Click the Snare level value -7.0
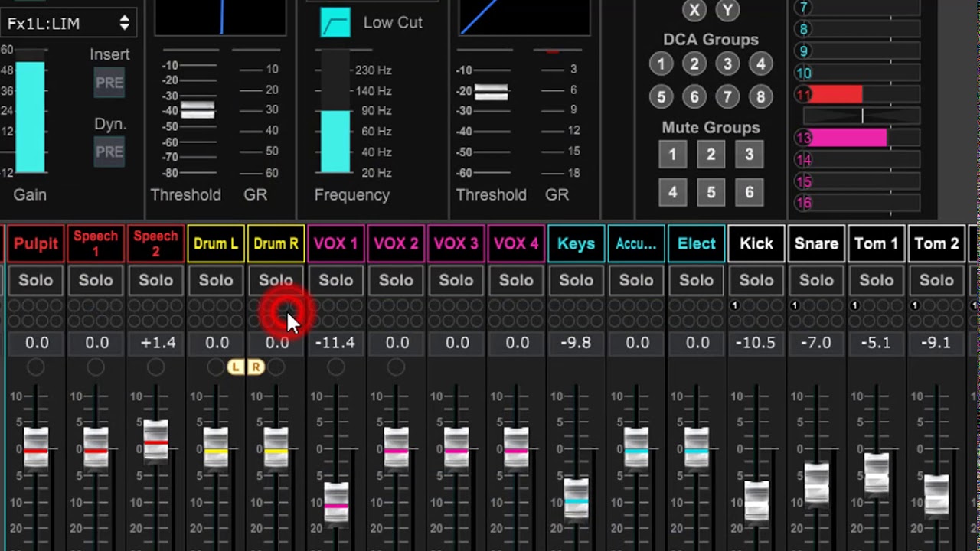The image size is (980, 551). (816, 343)
